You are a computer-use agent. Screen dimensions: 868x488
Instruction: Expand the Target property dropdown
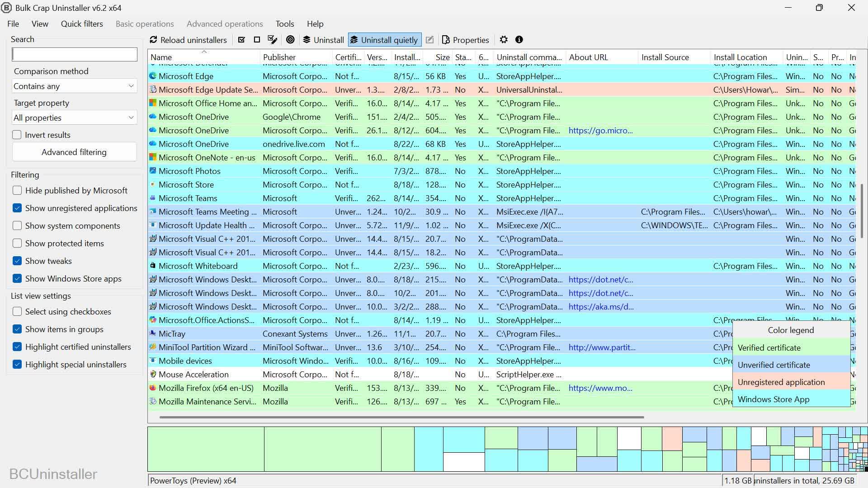(x=74, y=118)
